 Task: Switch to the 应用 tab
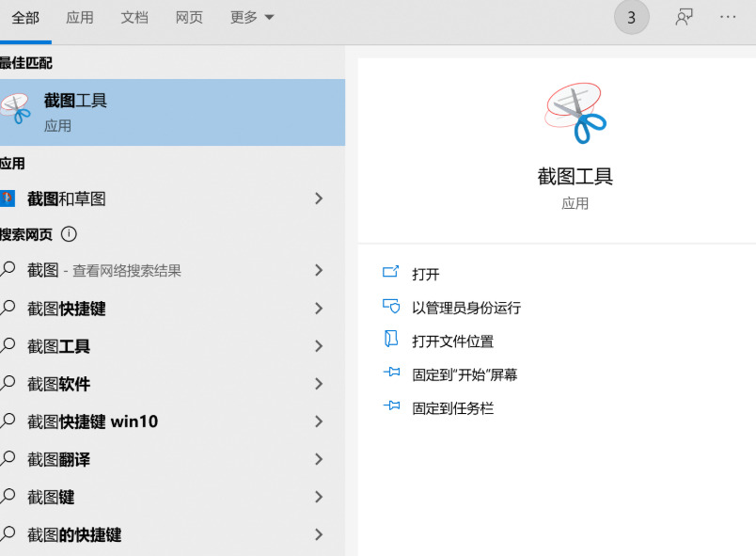pos(80,18)
